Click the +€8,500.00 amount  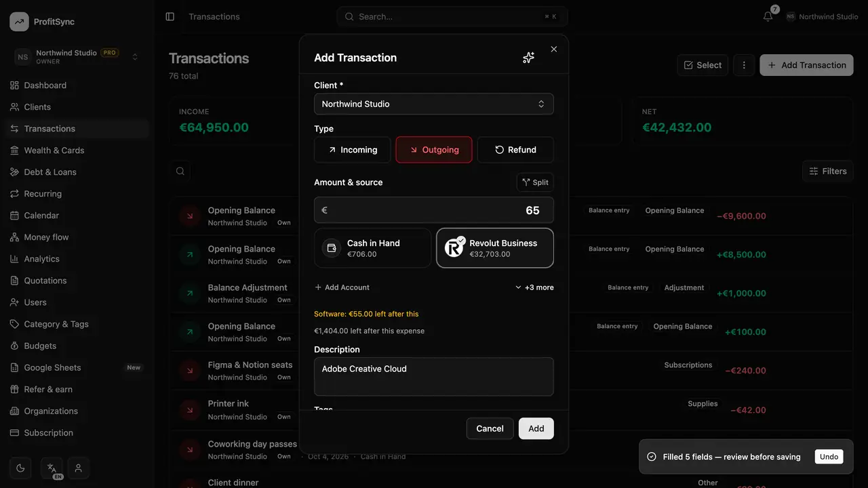pos(741,255)
